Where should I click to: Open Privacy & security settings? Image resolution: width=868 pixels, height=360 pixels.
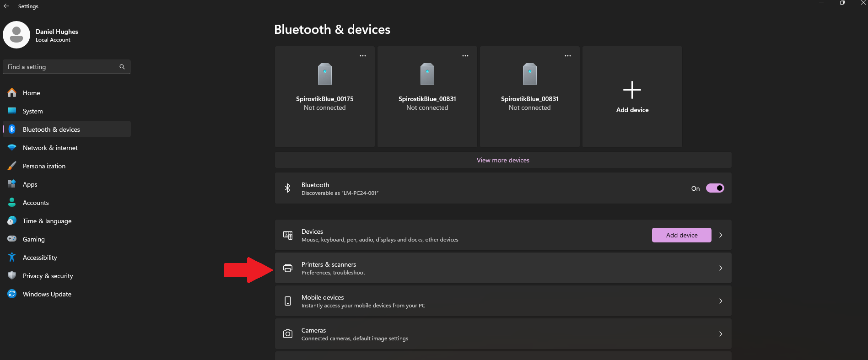pyautogui.click(x=67, y=276)
